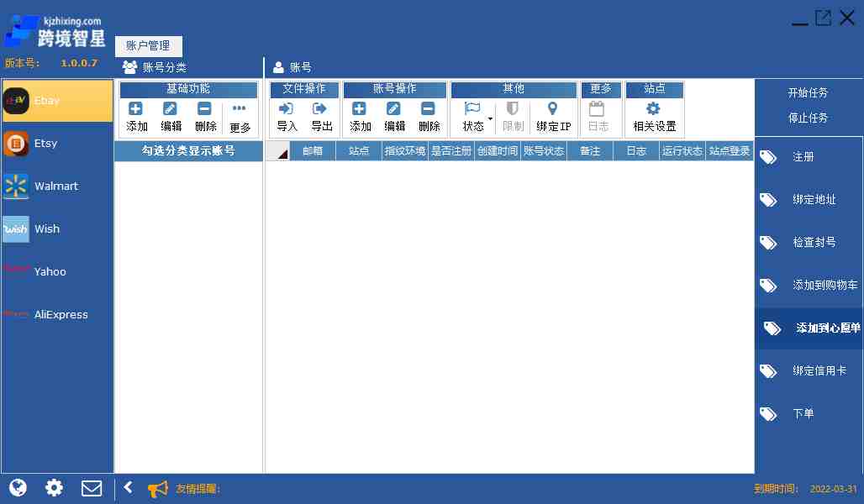This screenshot has width=864, height=504.
Task: Select the 注册 task
Action: [809, 157]
